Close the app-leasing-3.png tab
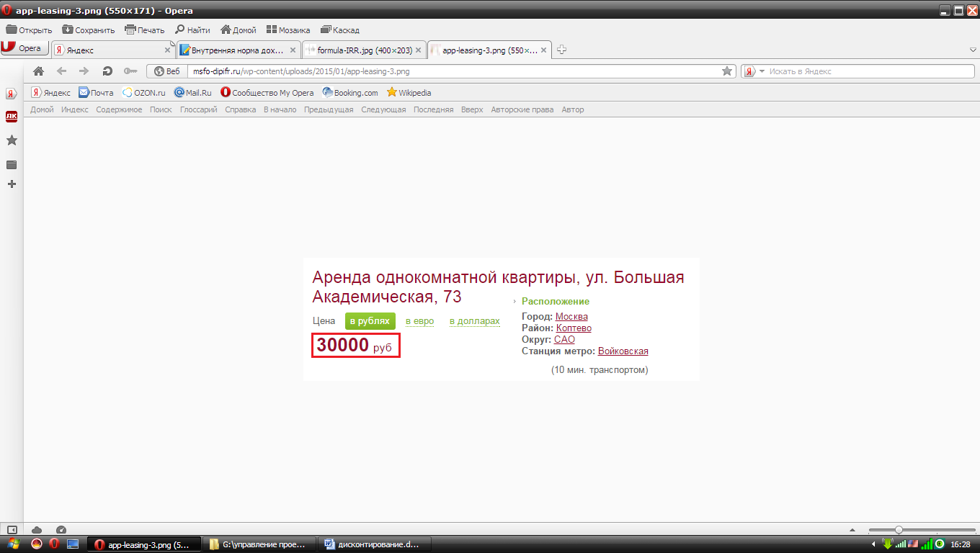Screen dimensions: 980x553 tap(544, 50)
